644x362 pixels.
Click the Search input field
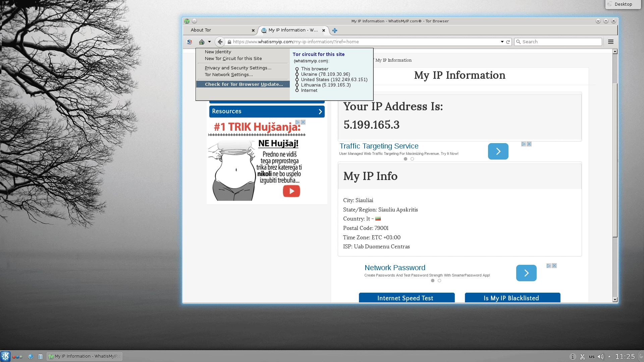click(x=558, y=42)
